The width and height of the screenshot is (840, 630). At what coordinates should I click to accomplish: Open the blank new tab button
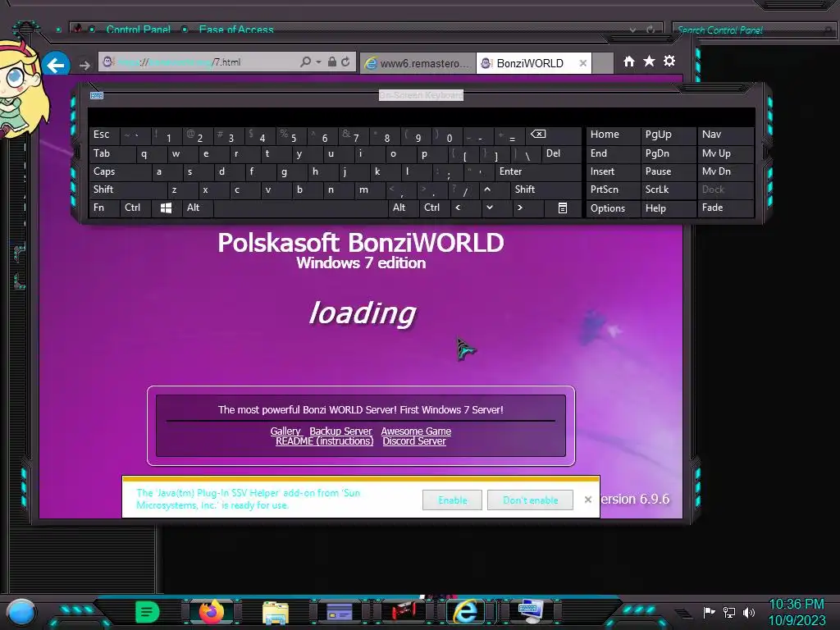coord(603,63)
